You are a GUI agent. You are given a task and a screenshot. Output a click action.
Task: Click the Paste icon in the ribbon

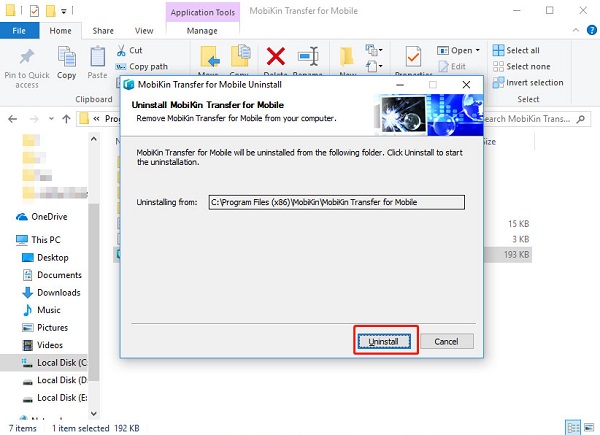pyautogui.click(x=97, y=57)
